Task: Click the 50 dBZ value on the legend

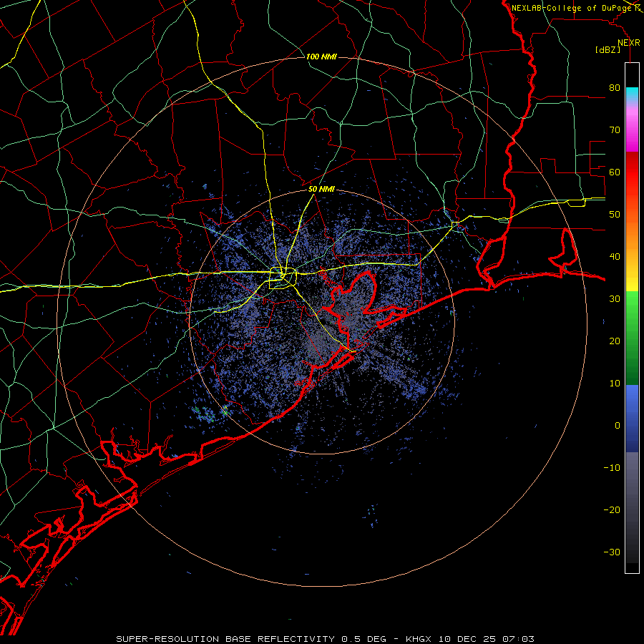Action: coord(615,215)
